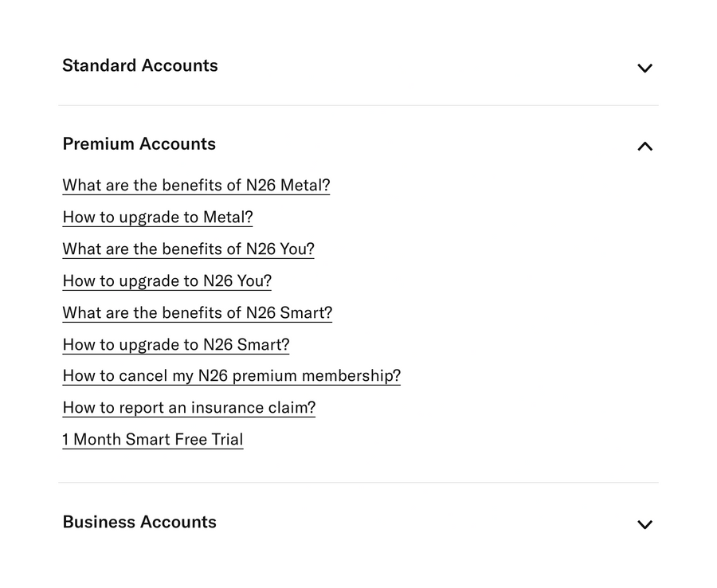Select the N26 Smart benefits question
Image resolution: width=717 pixels, height=588 pixels.
click(198, 313)
